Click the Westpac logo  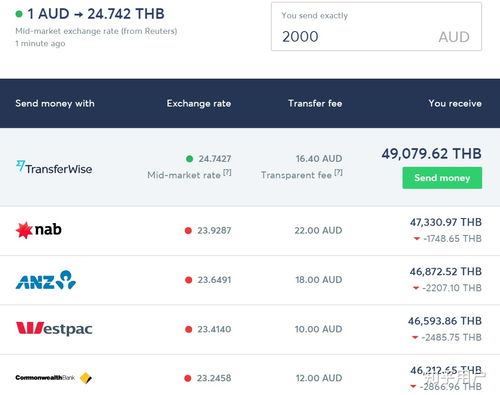(x=54, y=329)
